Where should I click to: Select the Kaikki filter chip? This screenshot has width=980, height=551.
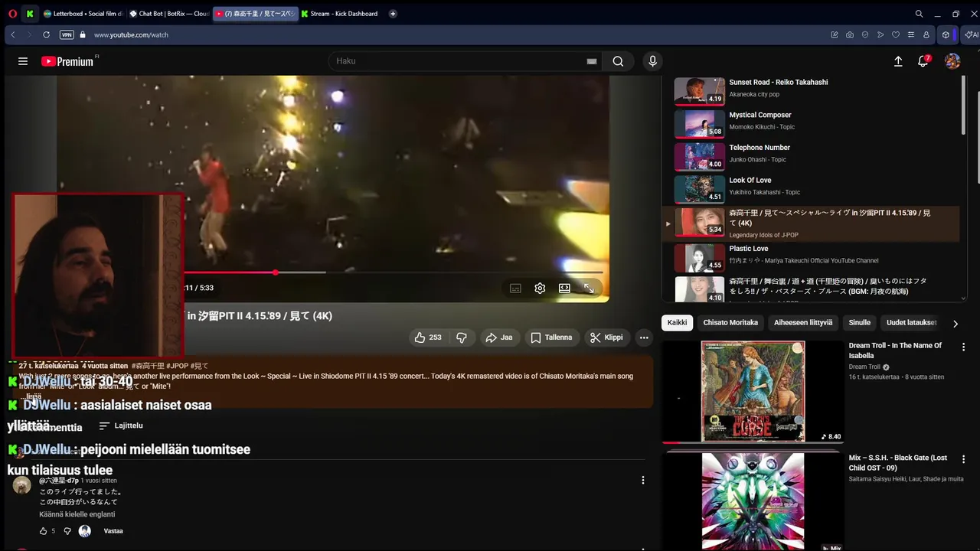(677, 323)
